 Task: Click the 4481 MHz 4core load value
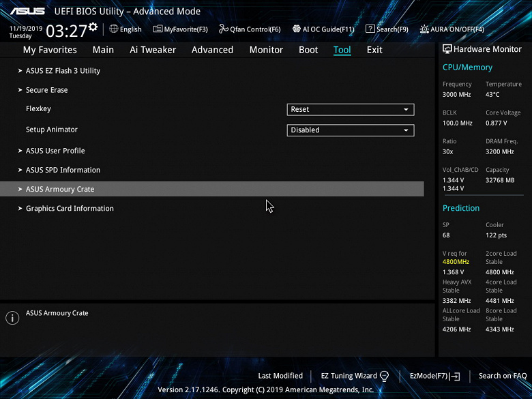(x=499, y=301)
